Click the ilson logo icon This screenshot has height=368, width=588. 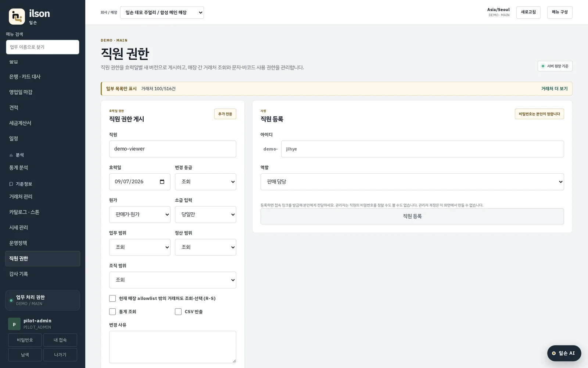coord(17,17)
